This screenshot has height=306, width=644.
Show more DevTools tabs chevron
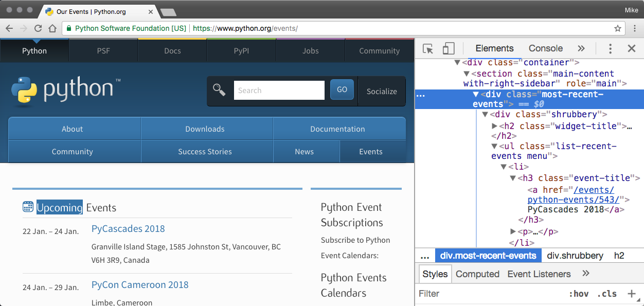581,49
